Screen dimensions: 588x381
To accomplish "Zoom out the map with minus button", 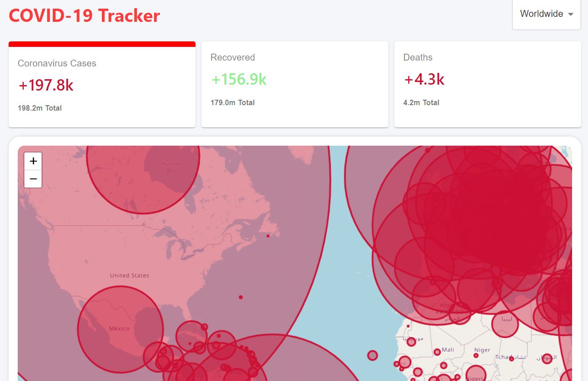I will point(33,179).
